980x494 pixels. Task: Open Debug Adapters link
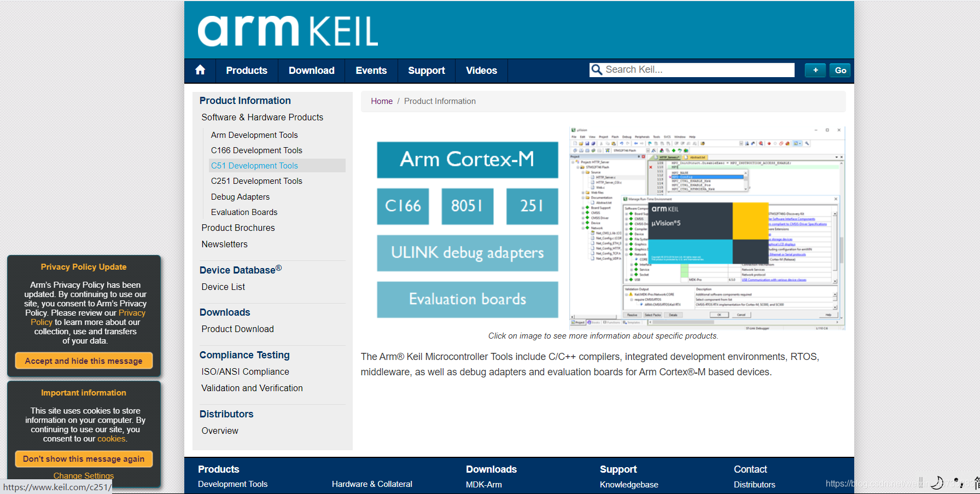[240, 197]
